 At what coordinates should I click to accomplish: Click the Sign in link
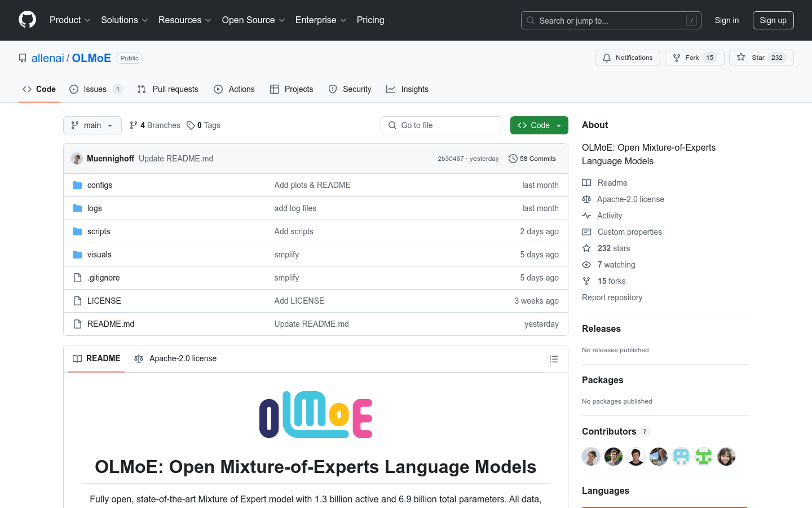click(x=727, y=20)
